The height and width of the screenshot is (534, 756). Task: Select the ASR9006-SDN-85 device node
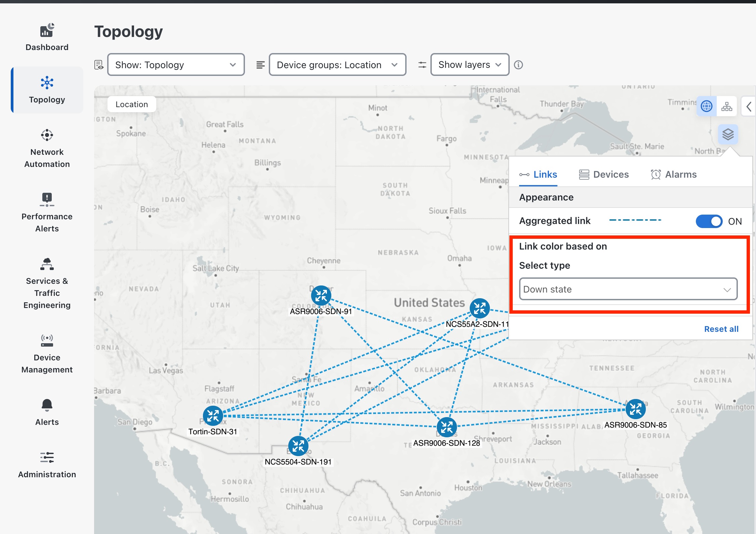[635, 409]
